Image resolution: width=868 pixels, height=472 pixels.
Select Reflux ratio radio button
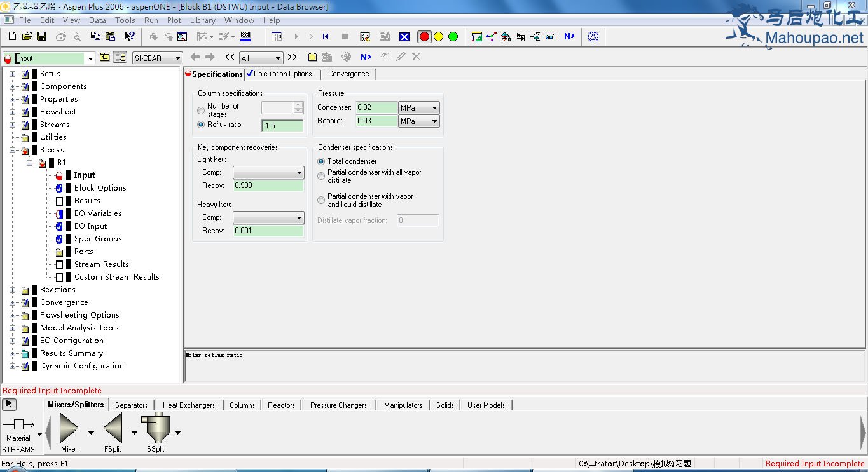(201, 125)
